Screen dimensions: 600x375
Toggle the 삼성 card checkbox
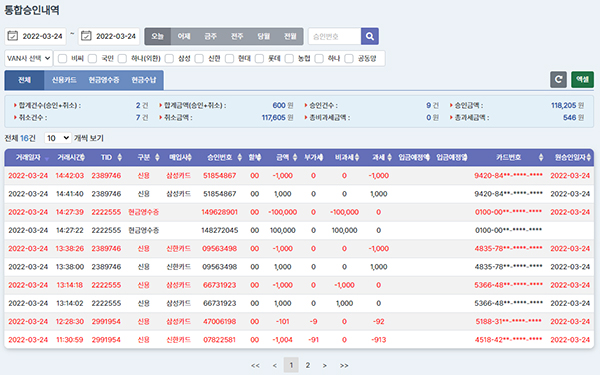pyautogui.click(x=169, y=59)
